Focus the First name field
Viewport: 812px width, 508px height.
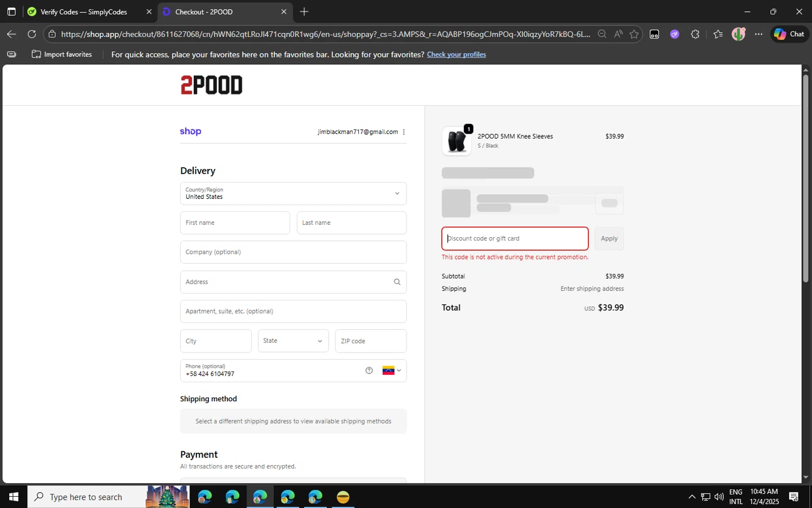click(x=235, y=223)
